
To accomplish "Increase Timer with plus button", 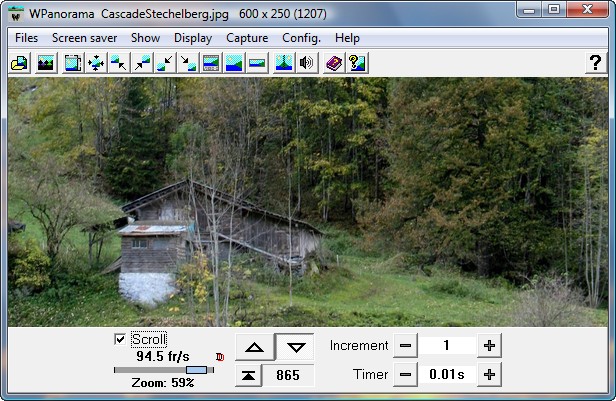I will [489, 375].
